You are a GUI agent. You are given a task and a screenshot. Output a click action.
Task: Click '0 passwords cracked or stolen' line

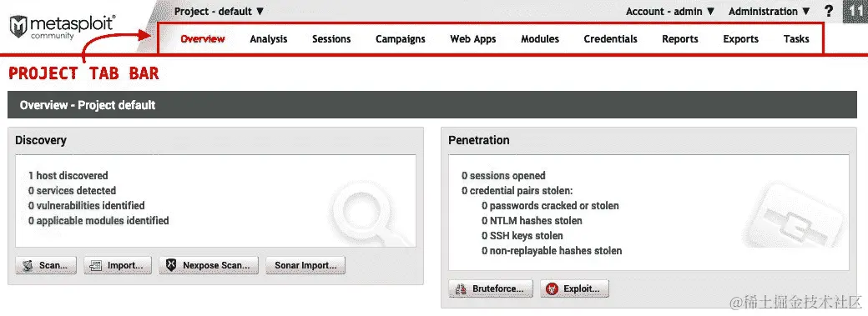pyautogui.click(x=550, y=205)
